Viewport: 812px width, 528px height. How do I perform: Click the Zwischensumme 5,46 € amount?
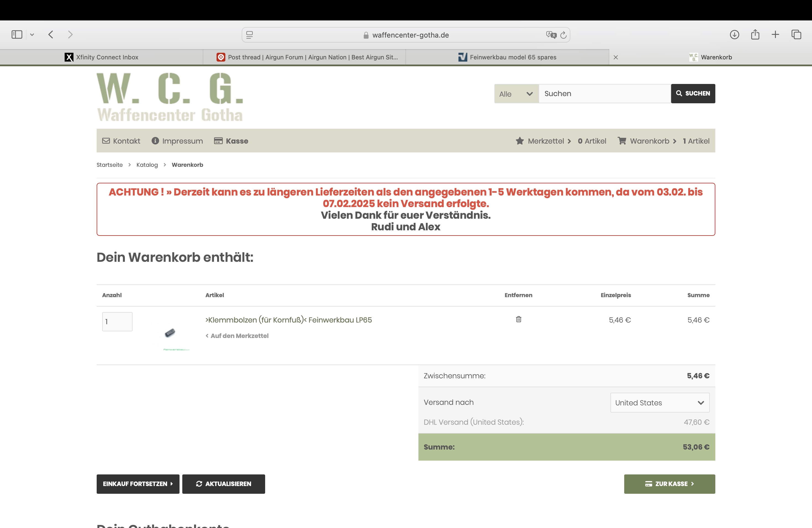[x=698, y=376]
